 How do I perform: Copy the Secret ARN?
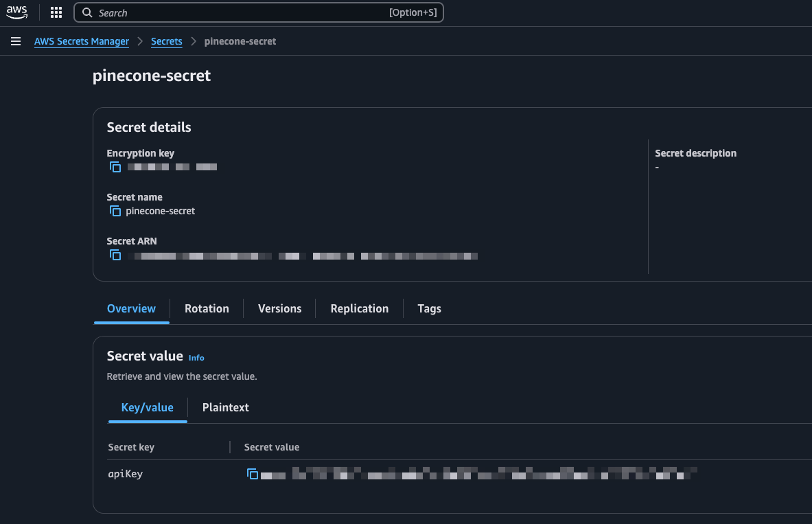point(115,255)
